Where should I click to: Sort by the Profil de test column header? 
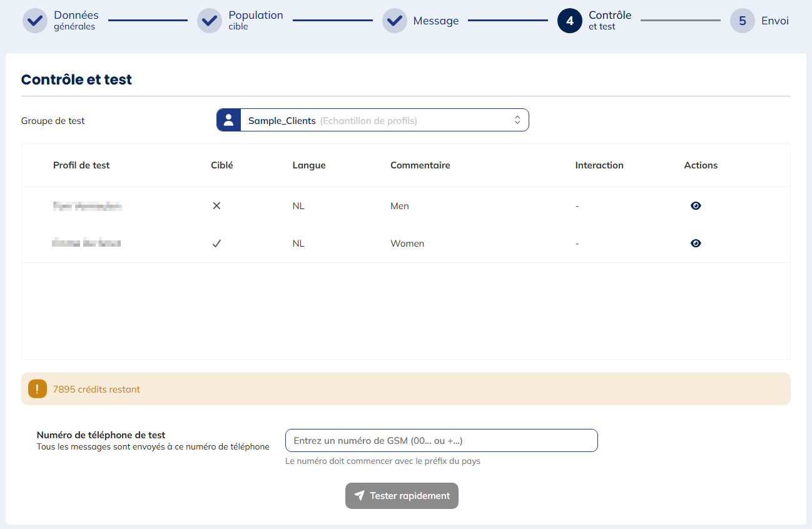click(81, 165)
